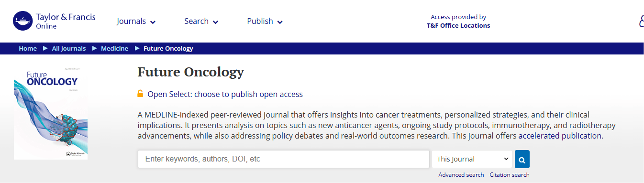The height and width of the screenshot is (183, 644).
Task: Click the arrow icon before All Journals breadcrumb
Action: point(45,48)
